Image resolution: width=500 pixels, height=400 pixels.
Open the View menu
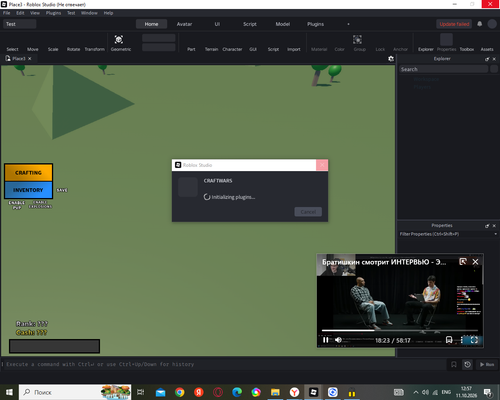point(35,13)
